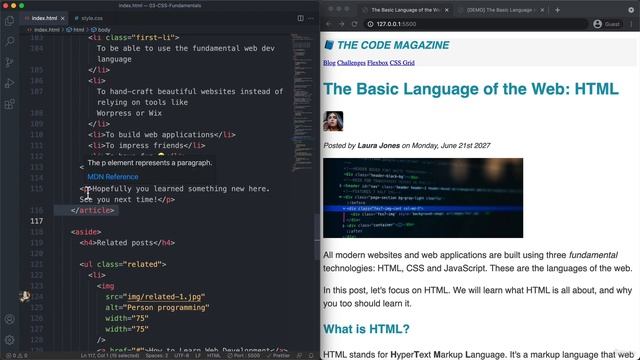Click the html breadcrumb segment

[x=76, y=30]
